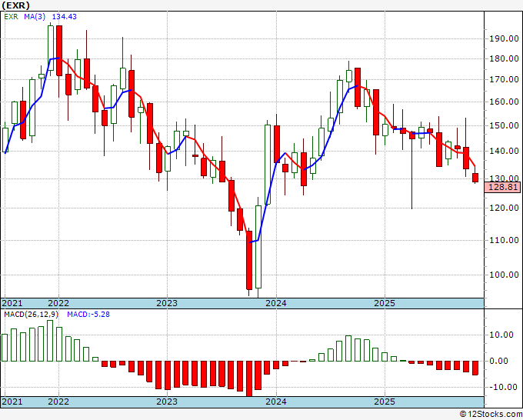This screenshot has height=420, width=523.
Task: Click the last red candlestick near 128.81
Action: click(x=475, y=178)
